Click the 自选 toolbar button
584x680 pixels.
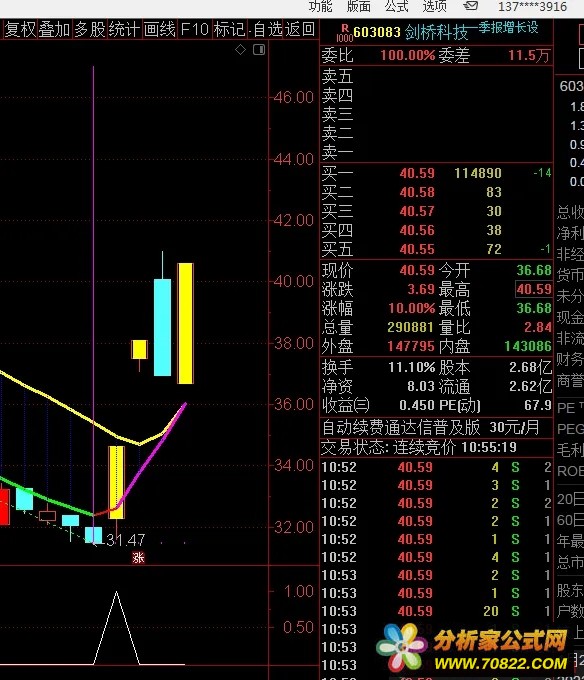(268, 29)
